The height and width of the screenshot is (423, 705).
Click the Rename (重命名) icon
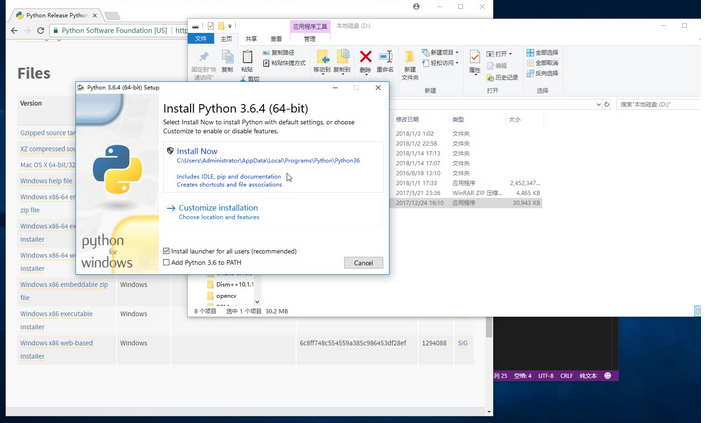click(x=385, y=57)
